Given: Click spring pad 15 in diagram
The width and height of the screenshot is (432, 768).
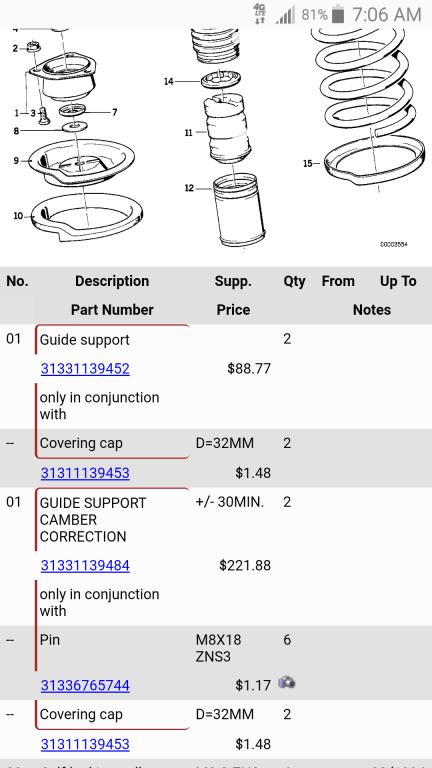Looking at the screenshot, I should coord(375,161).
